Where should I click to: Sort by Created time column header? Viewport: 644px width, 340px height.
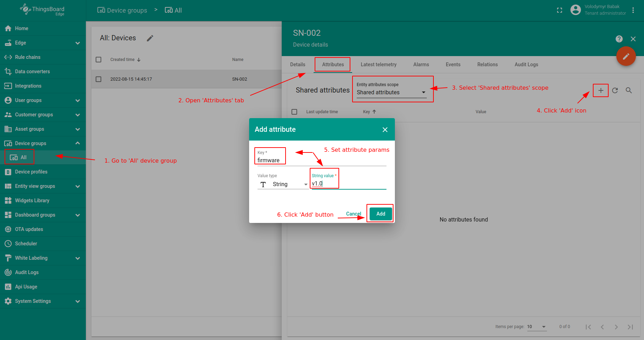pos(125,60)
